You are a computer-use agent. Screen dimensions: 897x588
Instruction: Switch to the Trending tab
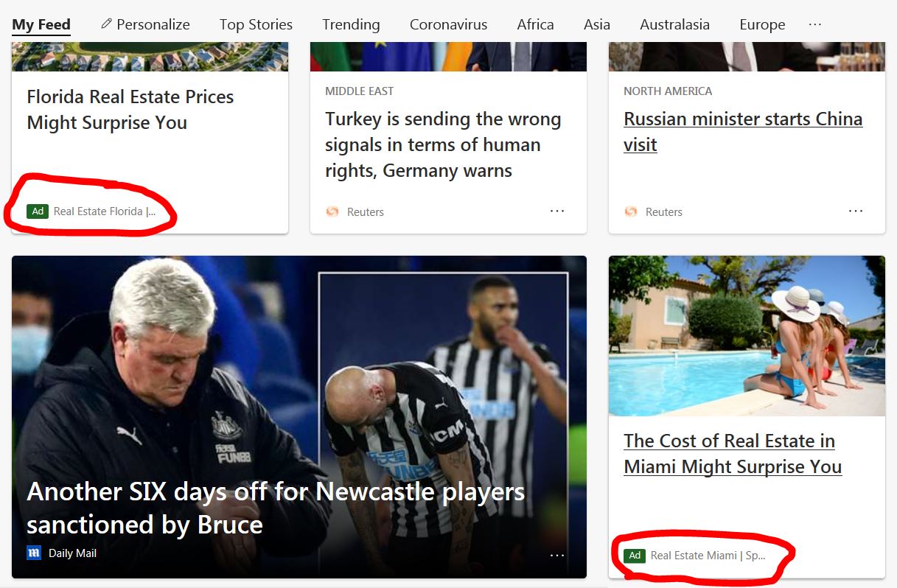pyautogui.click(x=351, y=24)
